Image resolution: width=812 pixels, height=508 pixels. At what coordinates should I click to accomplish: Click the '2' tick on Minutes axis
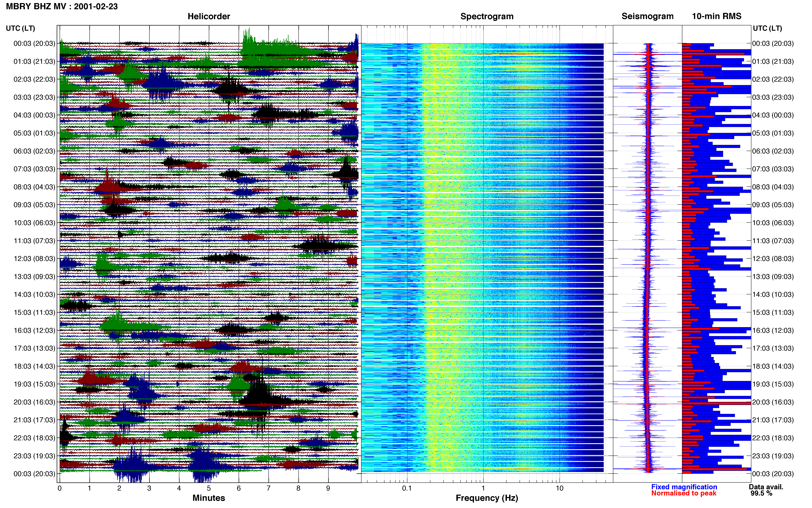pos(119,488)
